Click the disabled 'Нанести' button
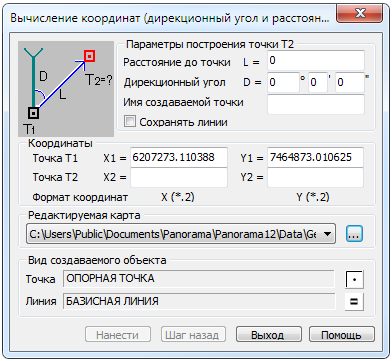 tap(118, 334)
